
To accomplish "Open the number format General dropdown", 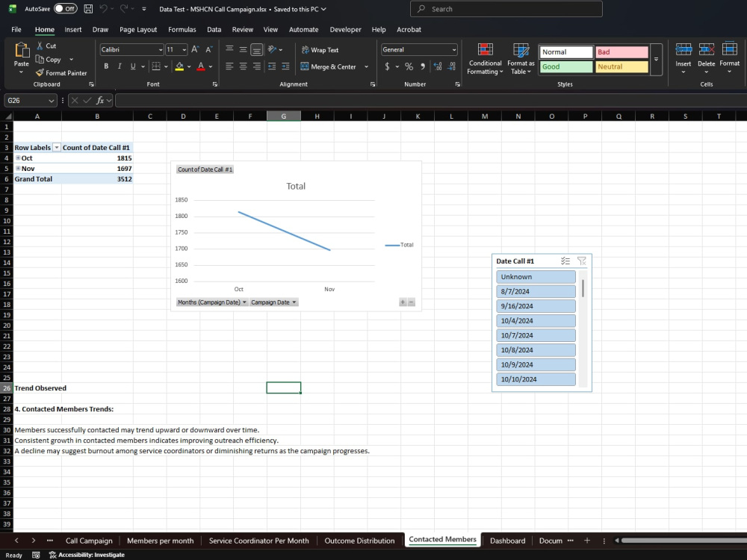I will [x=454, y=49].
